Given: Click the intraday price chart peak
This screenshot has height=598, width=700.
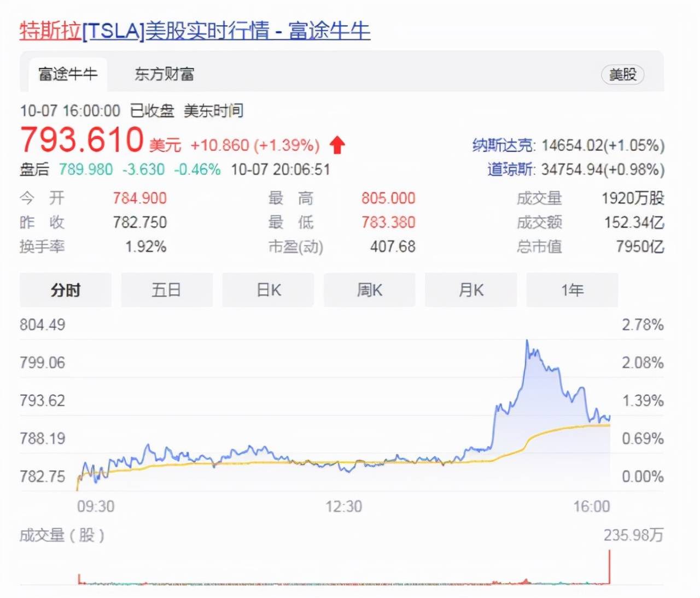Looking at the screenshot, I should (x=527, y=341).
